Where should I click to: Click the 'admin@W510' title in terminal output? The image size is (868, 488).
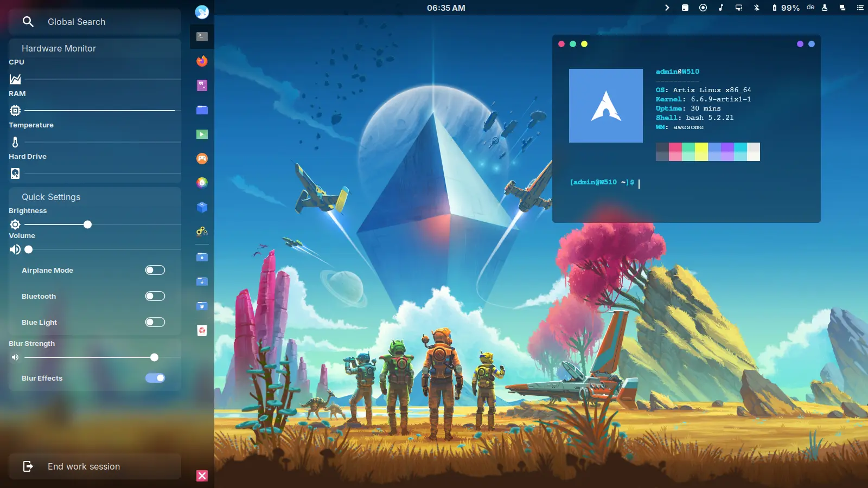coord(677,72)
